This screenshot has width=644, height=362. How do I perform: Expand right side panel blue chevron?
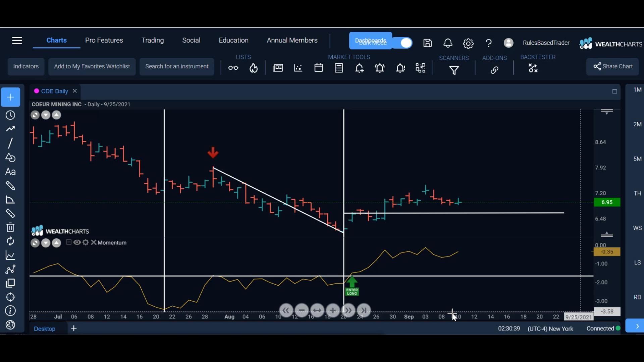pos(635,326)
